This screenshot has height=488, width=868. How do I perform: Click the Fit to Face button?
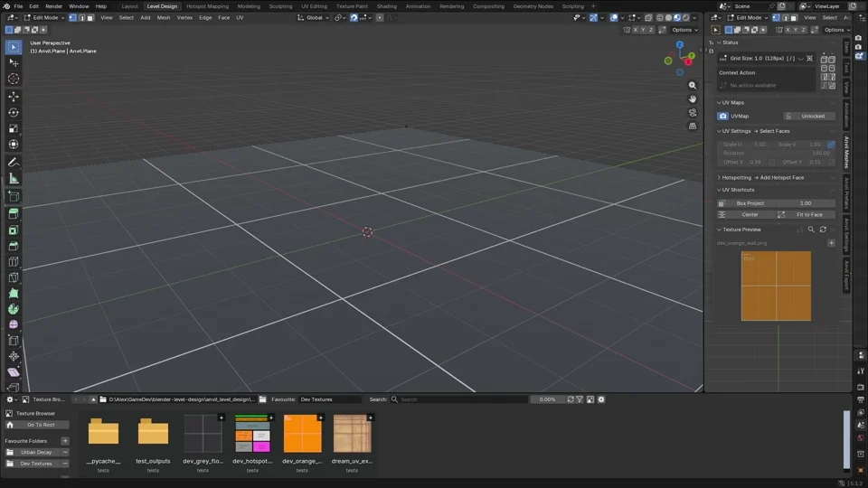[808, 215]
